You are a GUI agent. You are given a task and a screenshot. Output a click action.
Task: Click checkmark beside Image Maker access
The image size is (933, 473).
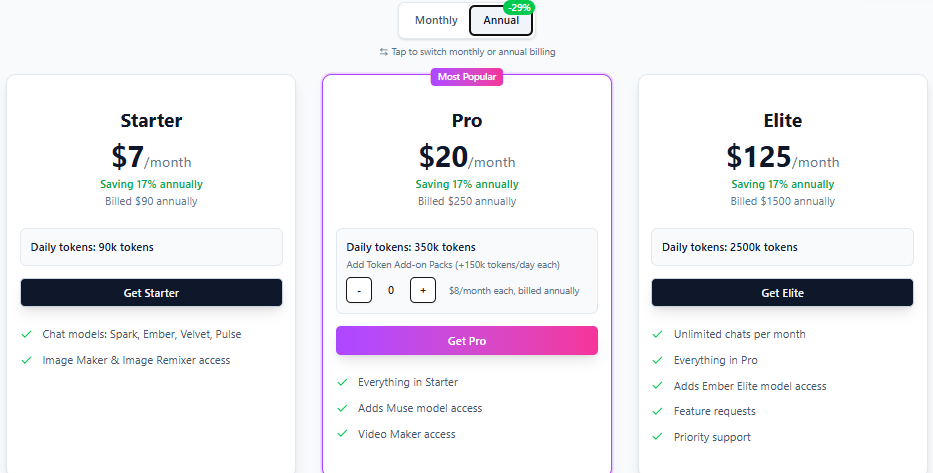tap(26, 361)
